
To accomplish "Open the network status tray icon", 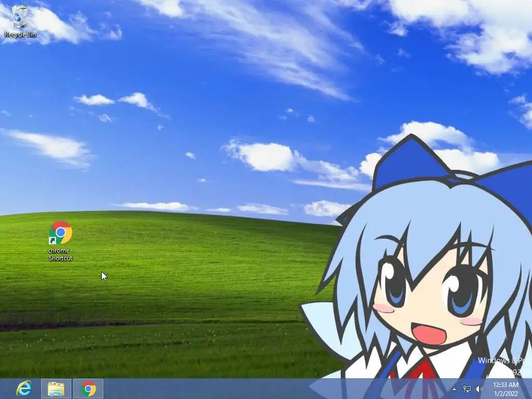I will tap(467, 389).
